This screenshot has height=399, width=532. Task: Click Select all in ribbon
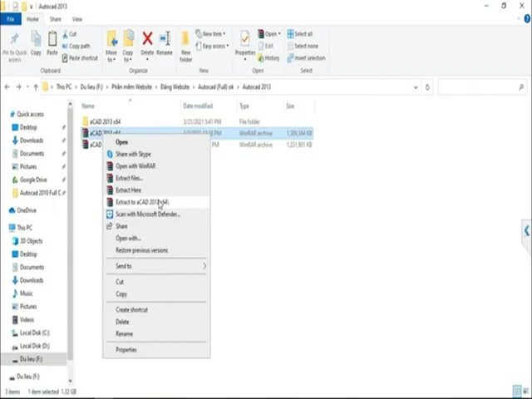(x=300, y=34)
